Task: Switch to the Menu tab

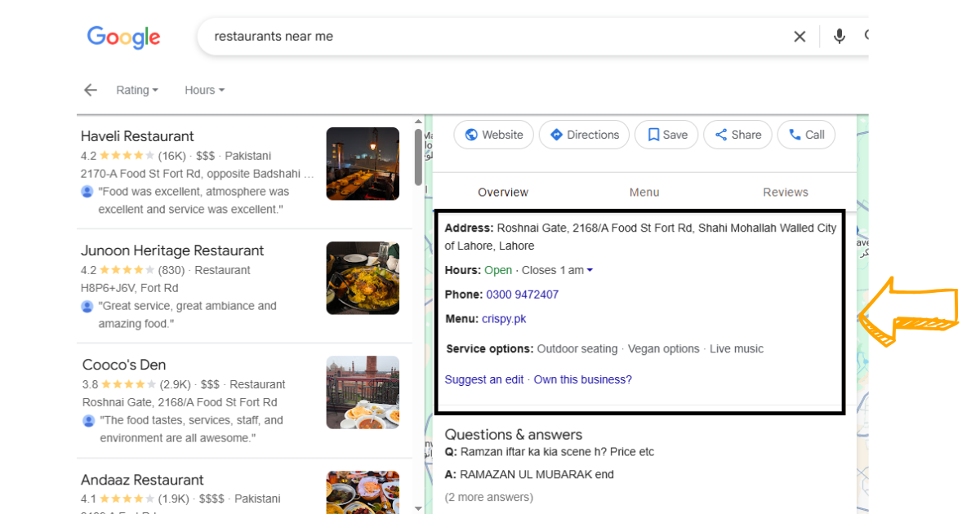Action: click(x=644, y=192)
